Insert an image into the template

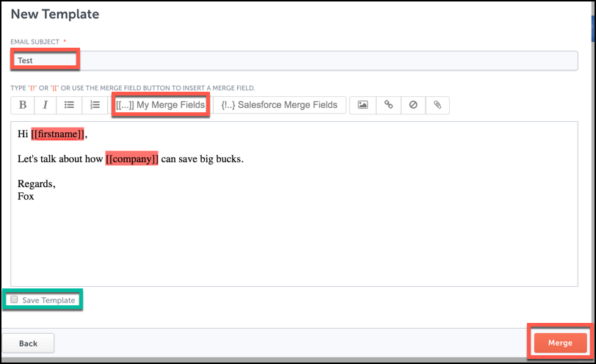pos(363,105)
